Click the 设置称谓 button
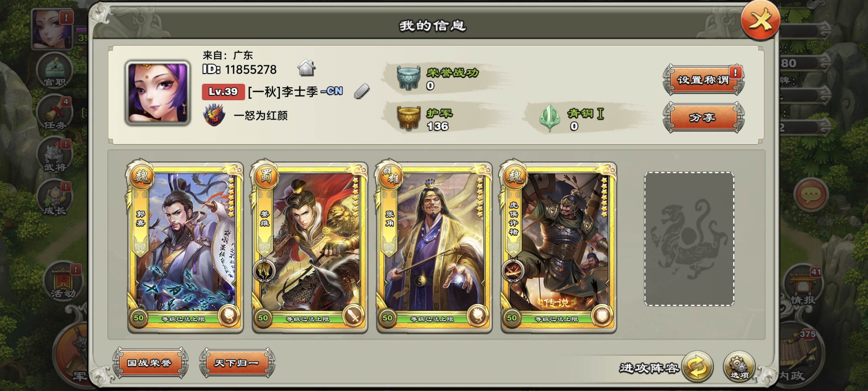The image size is (868, 391). pyautogui.click(x=703, y=80)
